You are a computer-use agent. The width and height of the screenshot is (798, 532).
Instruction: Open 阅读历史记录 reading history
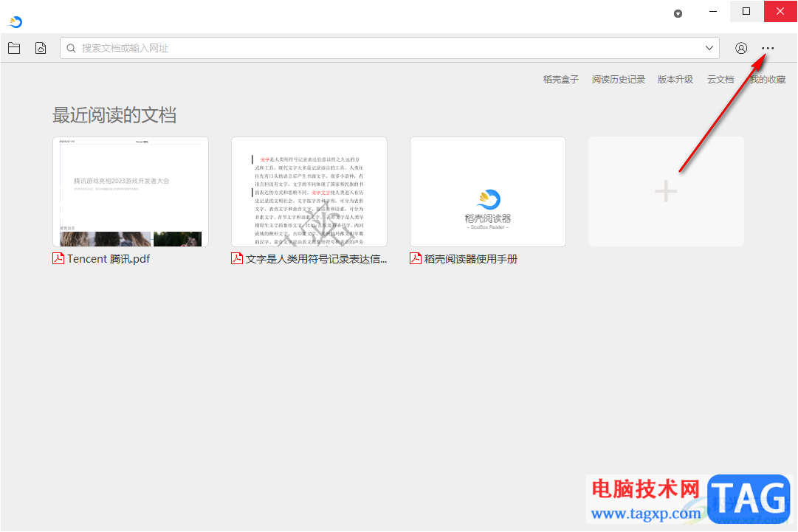point(619,80)
